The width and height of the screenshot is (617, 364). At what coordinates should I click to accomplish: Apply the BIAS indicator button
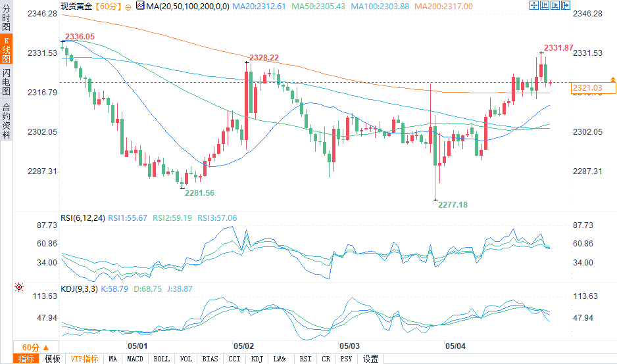[x=210, y=359]
